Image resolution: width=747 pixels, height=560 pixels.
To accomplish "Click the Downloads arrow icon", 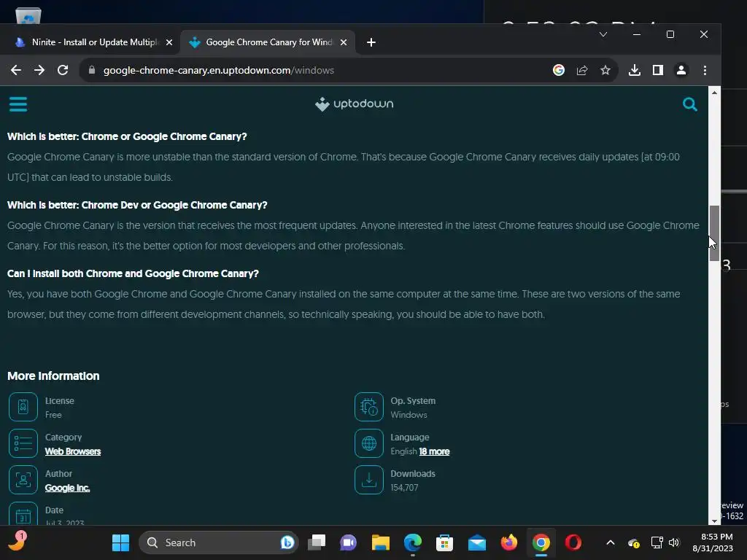I will pyautogui.click(x=368, y=480).
